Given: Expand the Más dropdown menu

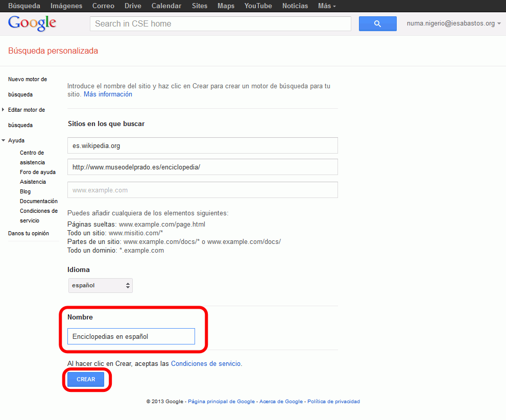Looking at the screenshot, I should pyautogui.click(x=327, y=6).
